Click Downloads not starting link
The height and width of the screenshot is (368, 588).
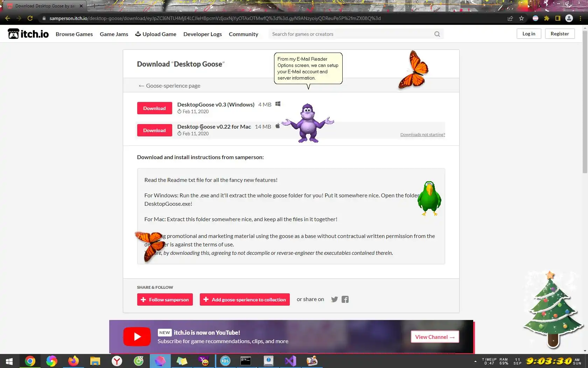[x=423, y=135]
